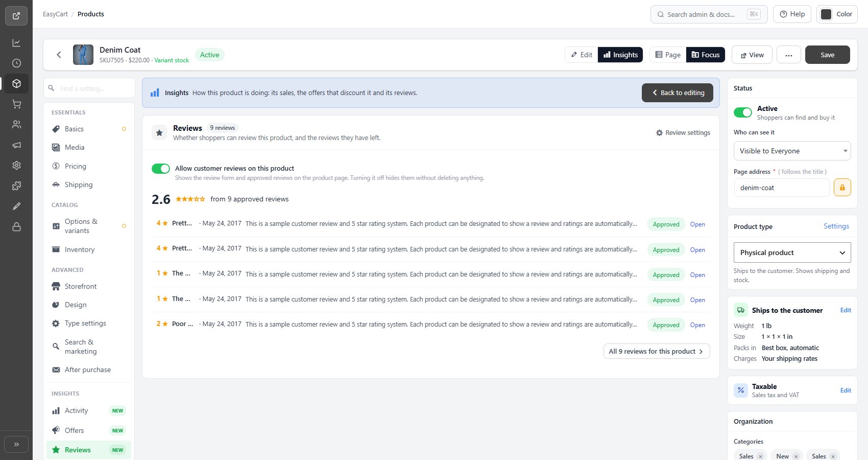Click Edit for Ships to the customer
The width and height of the screenshot is (868, 460).
coord(846,310)
